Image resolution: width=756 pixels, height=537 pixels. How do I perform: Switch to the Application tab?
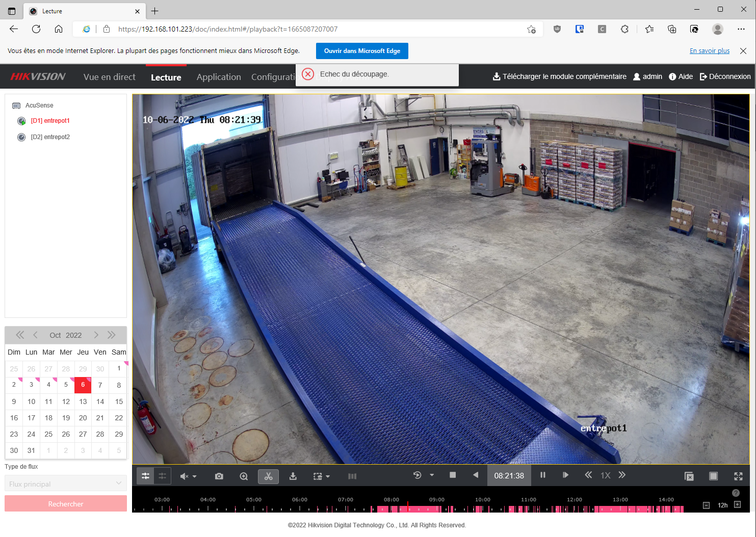[219, 77]
